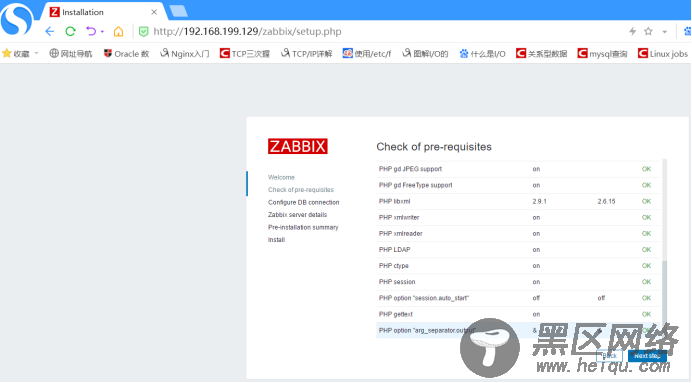The height and width of the screenshot is (383, 692).
Task: Click the lightning speed-mode icon
Action: coord(632,31)
